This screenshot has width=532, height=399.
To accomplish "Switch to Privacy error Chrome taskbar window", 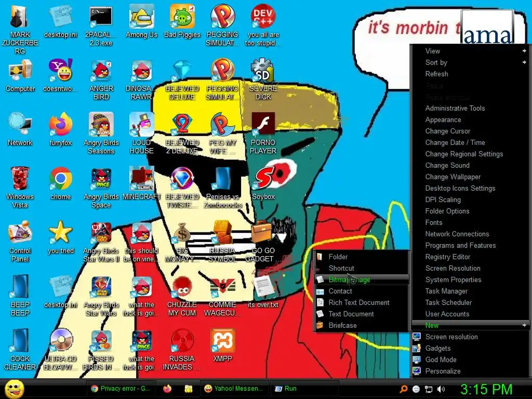I will click(x=121, y=389).
